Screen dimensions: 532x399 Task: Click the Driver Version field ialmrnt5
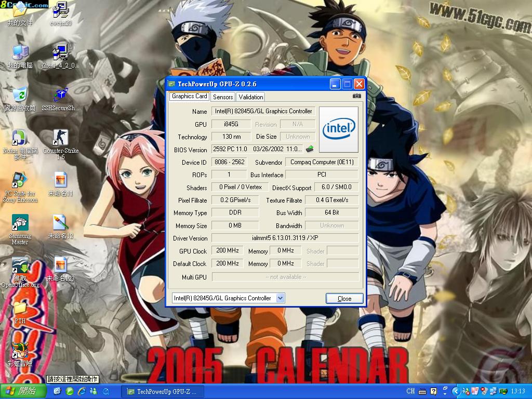285,238
